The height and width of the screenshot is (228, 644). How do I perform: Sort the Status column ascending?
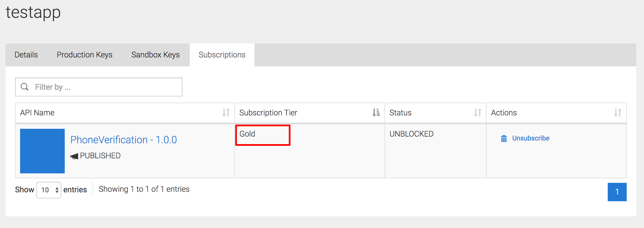click(478, 113)
